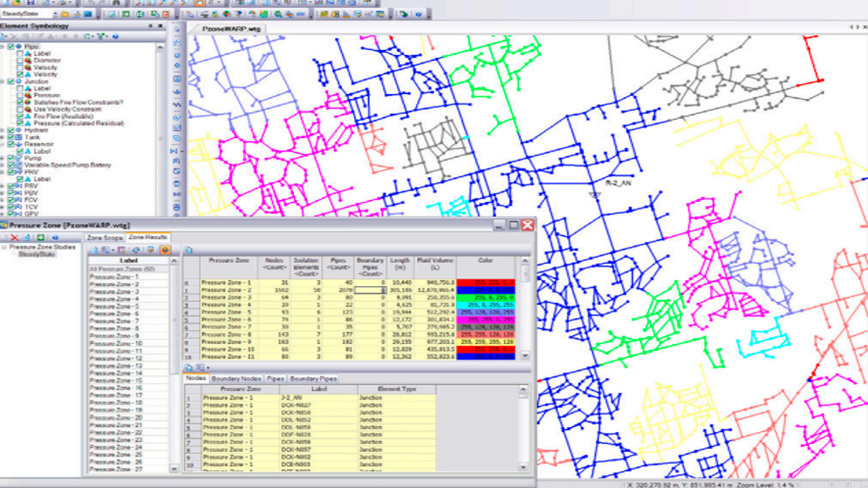Expand the Hydrant tree node
The width and height of the screenshot is (868, 488).
pyautogui.click(x=3, y=130)
